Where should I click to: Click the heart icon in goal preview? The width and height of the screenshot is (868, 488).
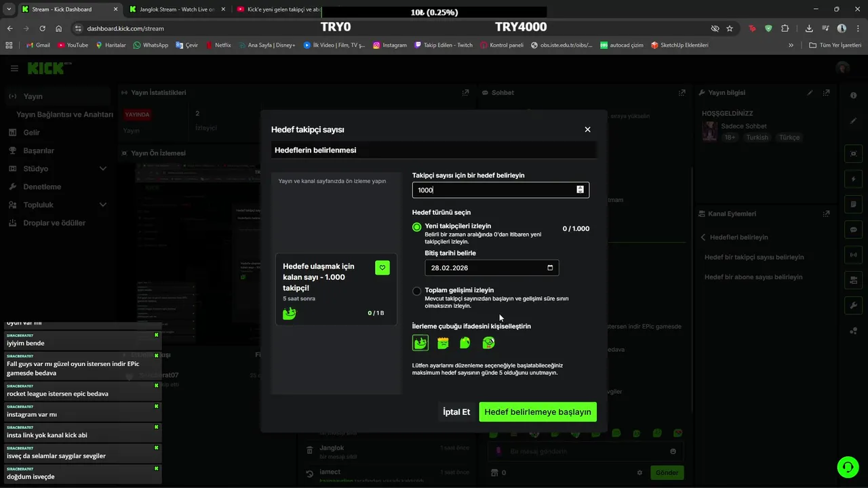coord(382,268)
